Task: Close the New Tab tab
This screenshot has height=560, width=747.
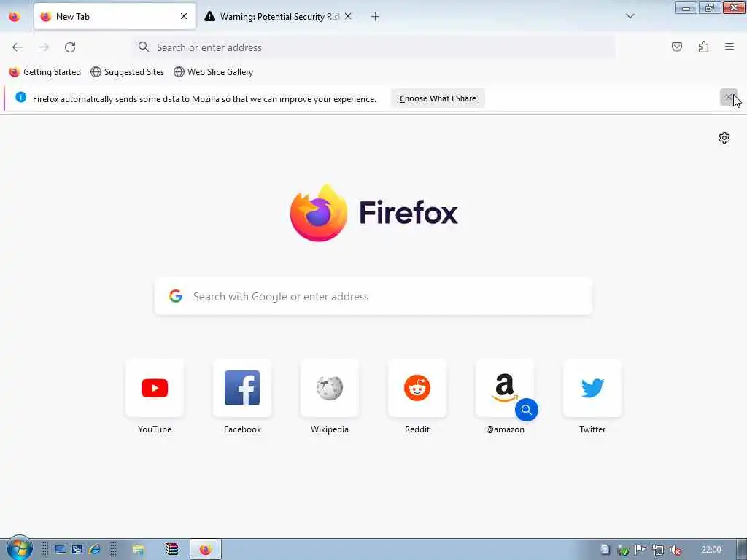Action: (184, 16)
